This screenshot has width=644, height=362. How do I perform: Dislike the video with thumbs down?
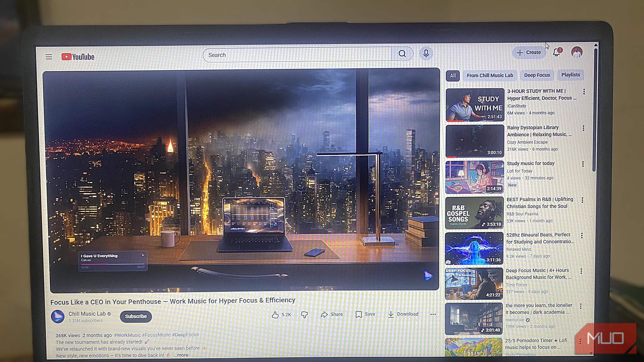(304, 315)
